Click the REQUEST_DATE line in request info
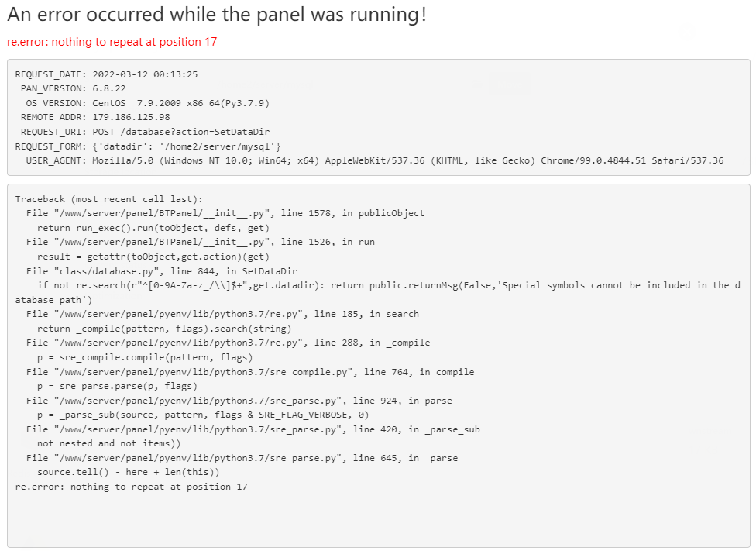The image size is (756, 551). coord(106,74)
